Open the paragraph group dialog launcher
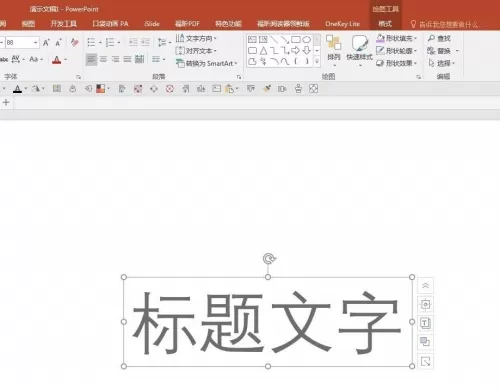Viewport: 500px width, 390px height. coord(239,77)
